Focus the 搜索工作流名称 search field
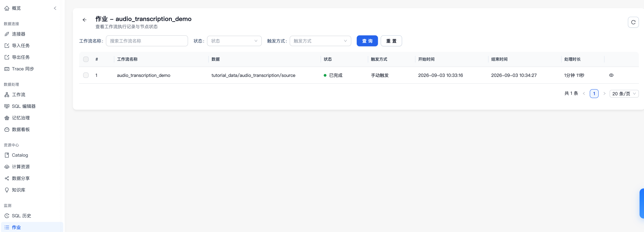 pos(147,41)
